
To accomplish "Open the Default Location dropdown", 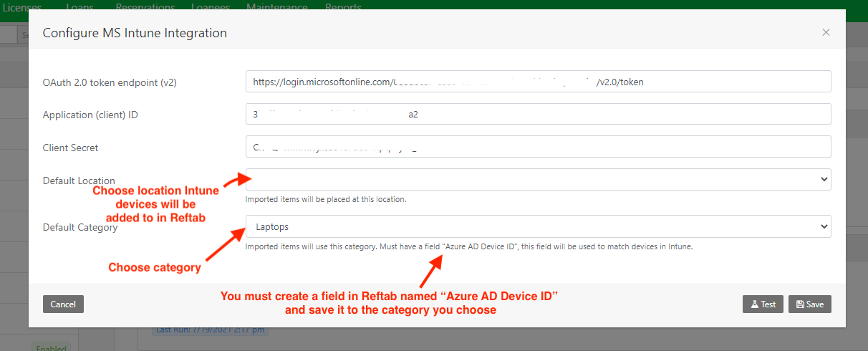I will coord(538,179).
